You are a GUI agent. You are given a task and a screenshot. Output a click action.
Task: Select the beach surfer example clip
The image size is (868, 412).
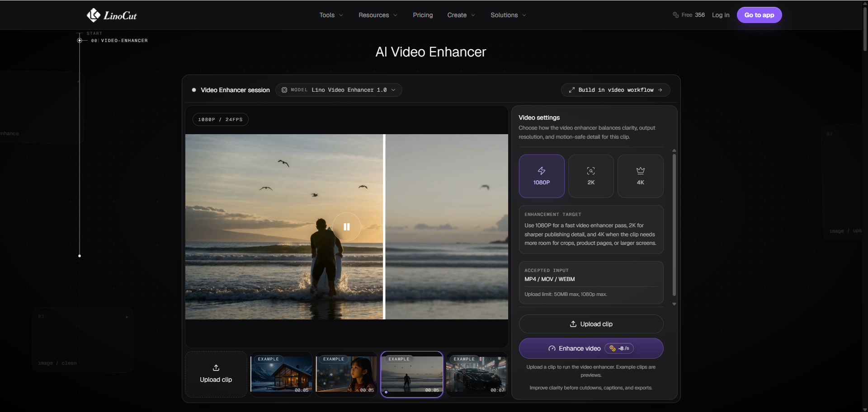(x=412, y=375)
